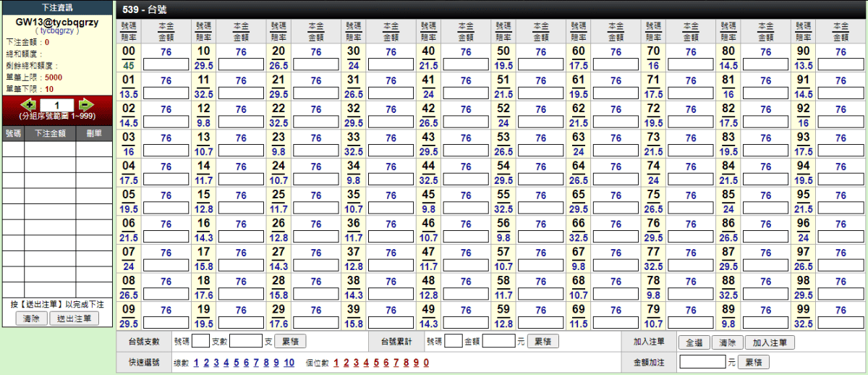Click number cell 34 in the grid

354,173
